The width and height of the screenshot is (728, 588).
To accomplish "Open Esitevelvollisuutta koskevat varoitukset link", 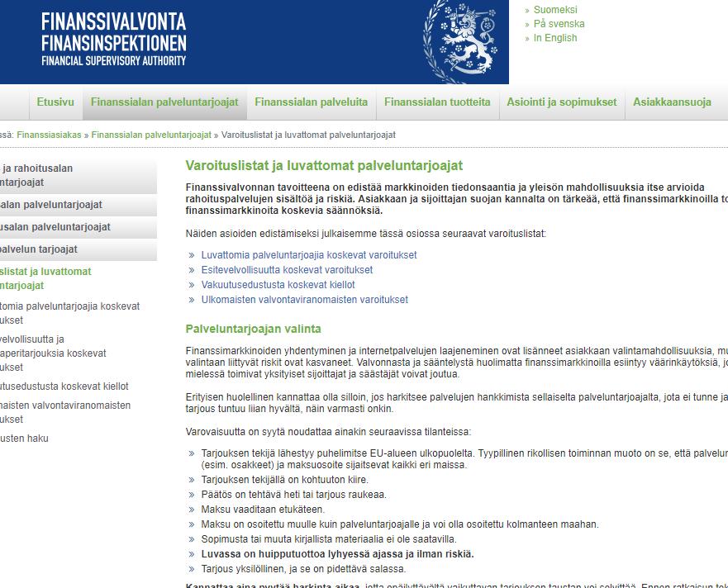I will [x=287, y=269].
